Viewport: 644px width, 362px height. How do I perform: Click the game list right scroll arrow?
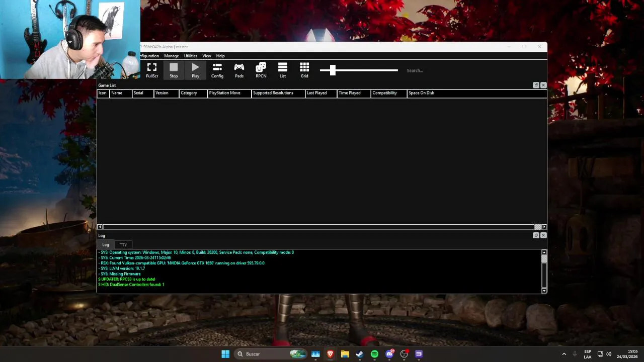pyautogui.click(x=544, y=227)
